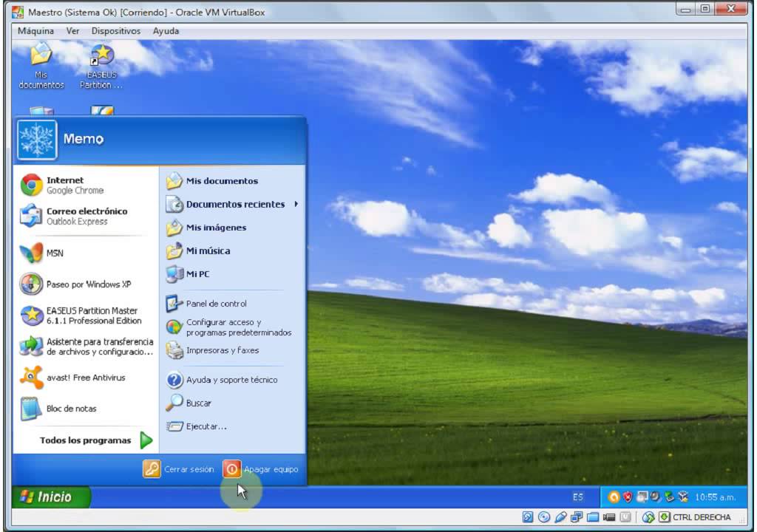The height and width of the screenshot is (532, 757).
Task: Start Paseo por Windows XP
Action: tap(86, 284)
